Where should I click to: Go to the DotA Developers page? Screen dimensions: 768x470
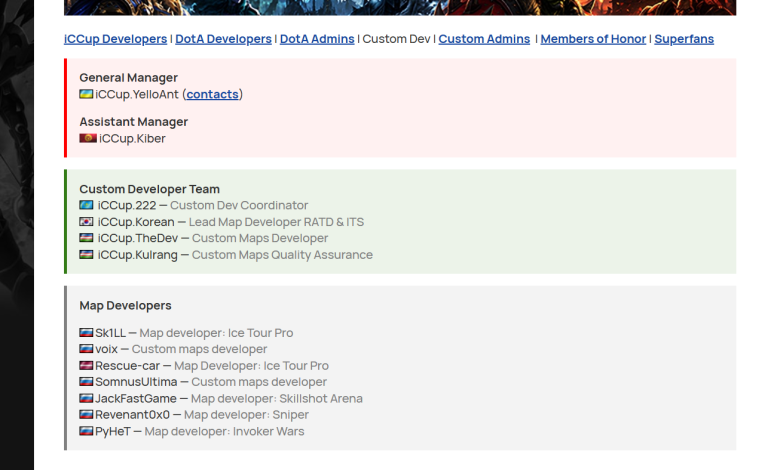[223, 39]
